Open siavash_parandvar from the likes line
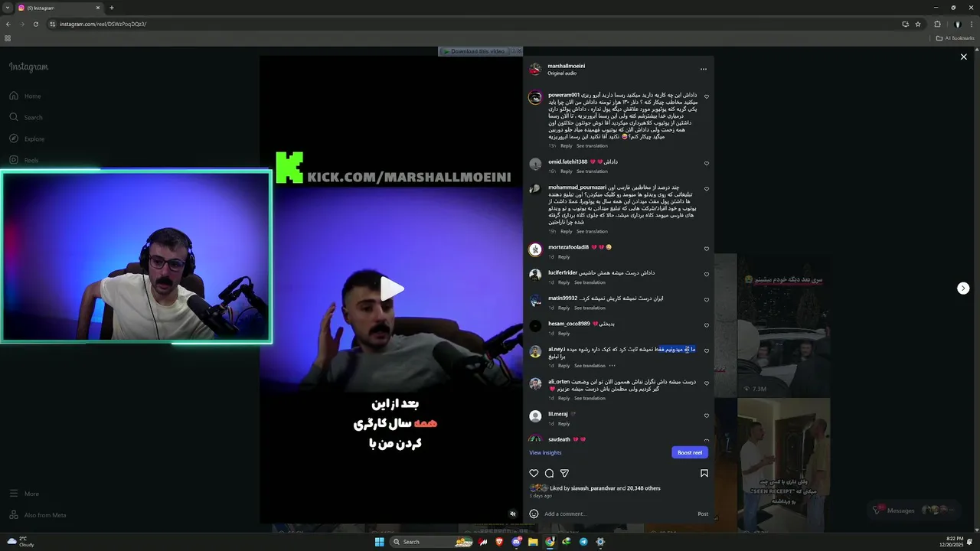This screenshot has height=551, width=980. pos(593,488)
